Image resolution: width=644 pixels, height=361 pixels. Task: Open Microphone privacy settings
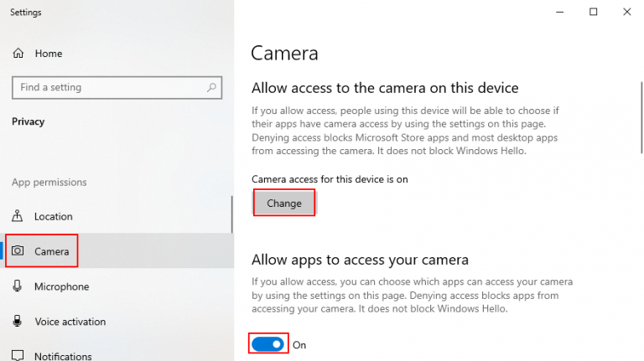click(x=61, y=286)
